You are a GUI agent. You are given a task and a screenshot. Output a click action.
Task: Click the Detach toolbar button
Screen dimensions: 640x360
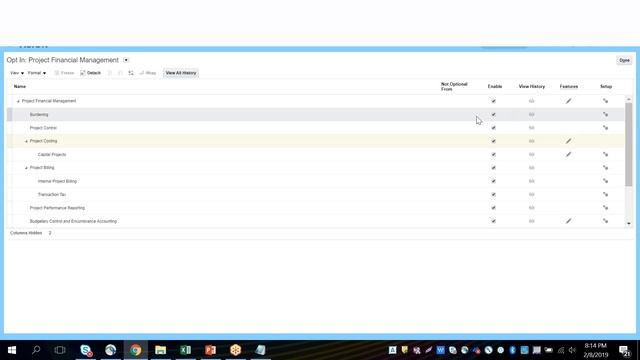[x=91, y=73]
